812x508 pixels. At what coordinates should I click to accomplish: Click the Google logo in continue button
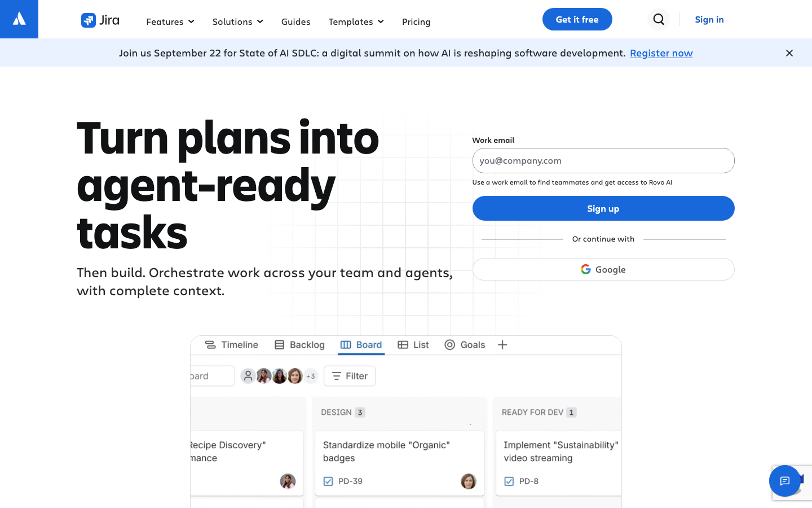tap(586, 269)
